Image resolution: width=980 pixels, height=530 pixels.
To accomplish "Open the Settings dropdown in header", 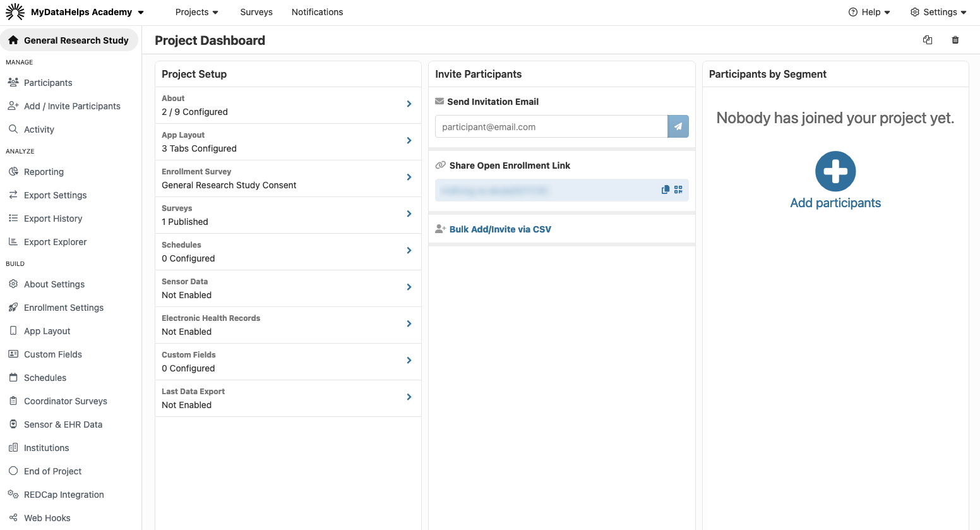I will [938, 12].
